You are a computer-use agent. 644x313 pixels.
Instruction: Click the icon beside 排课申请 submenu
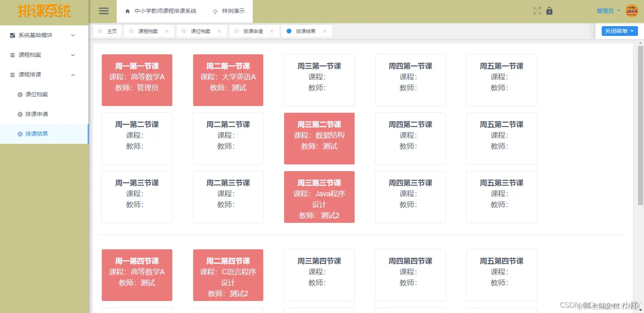point(20,114)
